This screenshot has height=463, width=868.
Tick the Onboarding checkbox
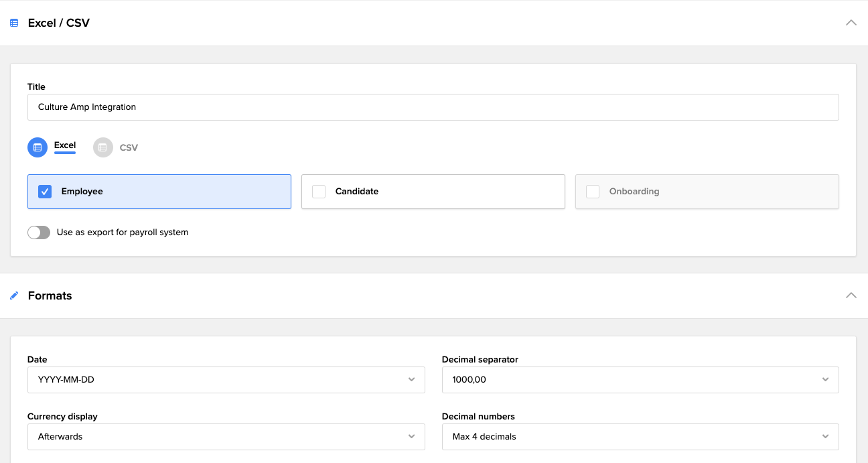[x=593, y=192]
